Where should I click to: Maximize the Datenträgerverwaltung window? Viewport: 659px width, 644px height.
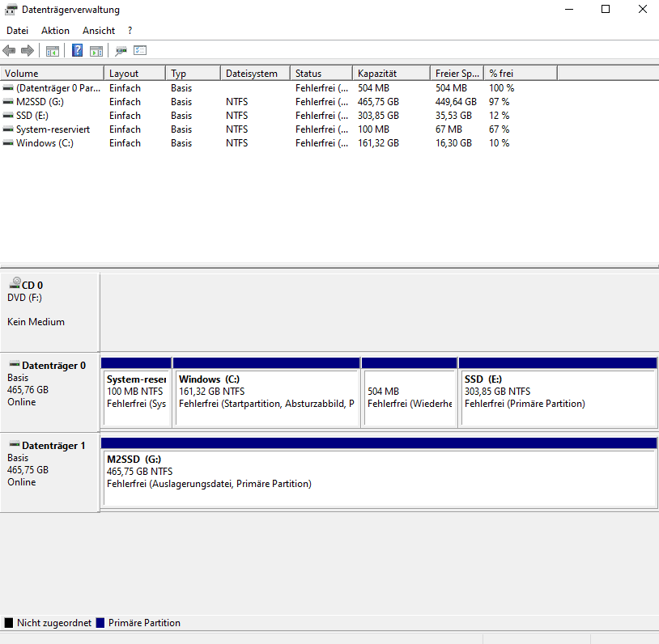pyautogui.click(x=606, y=9)
